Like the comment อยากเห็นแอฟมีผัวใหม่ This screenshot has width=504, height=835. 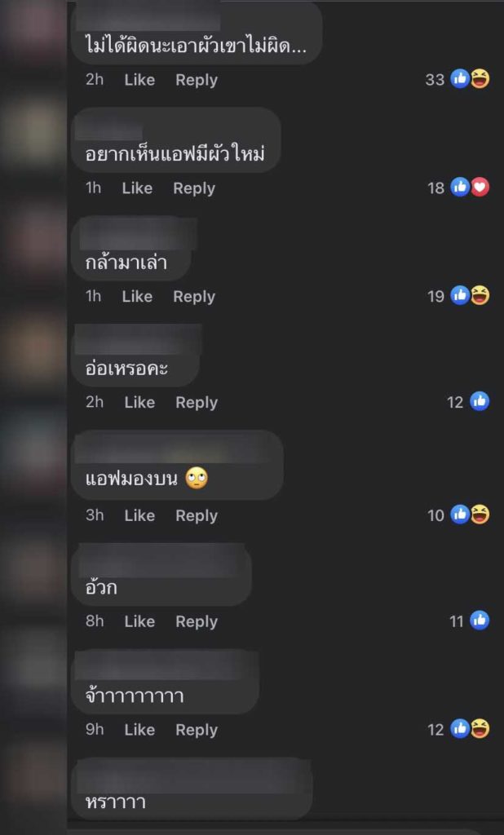(x=137, y=188)
